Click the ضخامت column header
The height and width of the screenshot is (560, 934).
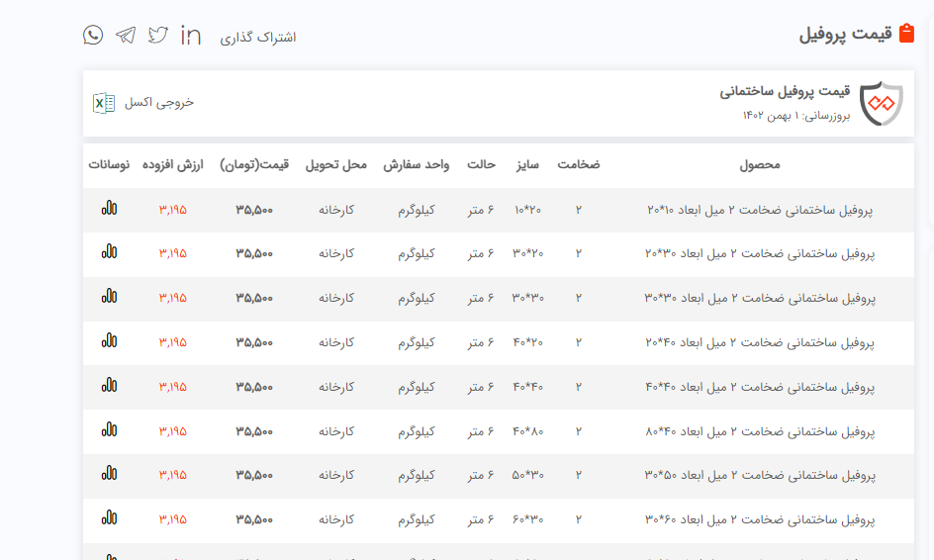click(x=579, y=165)
